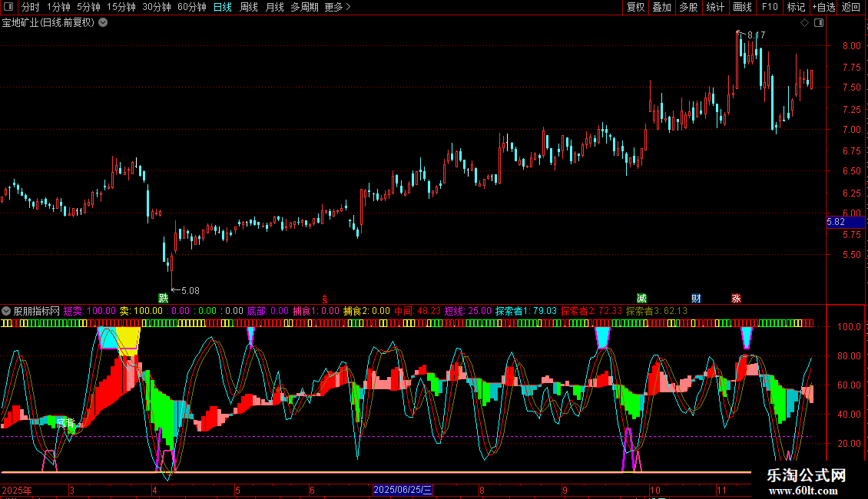Screen dimensions: 868x499
Task: Click the diamond icon at chart top-right
Action: click(x=804, y=23)
